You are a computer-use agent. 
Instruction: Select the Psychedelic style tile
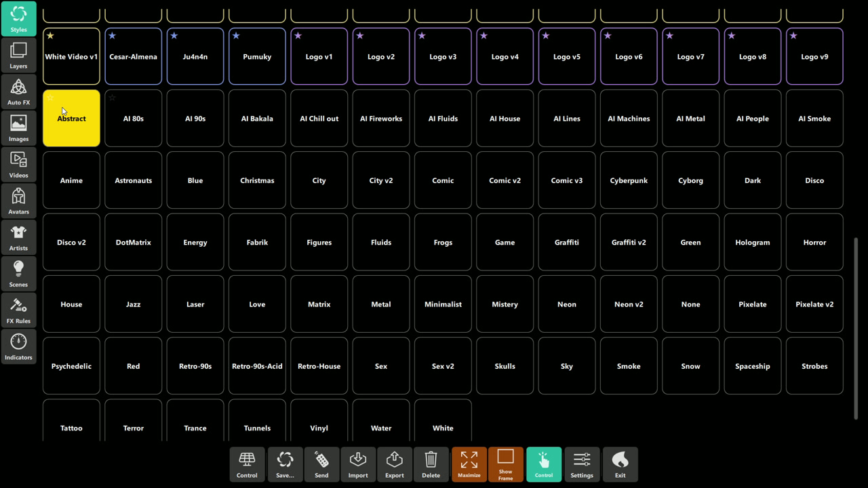tap(71, 366)
